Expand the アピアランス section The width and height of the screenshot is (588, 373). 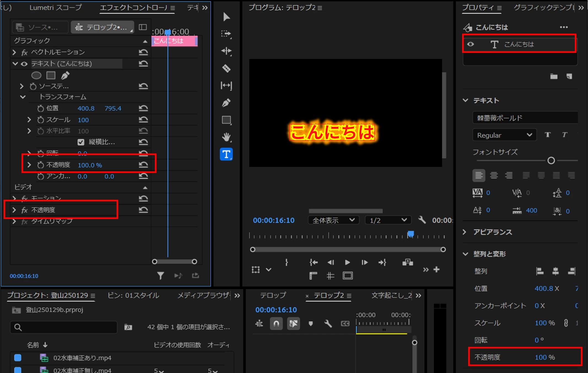465,232
